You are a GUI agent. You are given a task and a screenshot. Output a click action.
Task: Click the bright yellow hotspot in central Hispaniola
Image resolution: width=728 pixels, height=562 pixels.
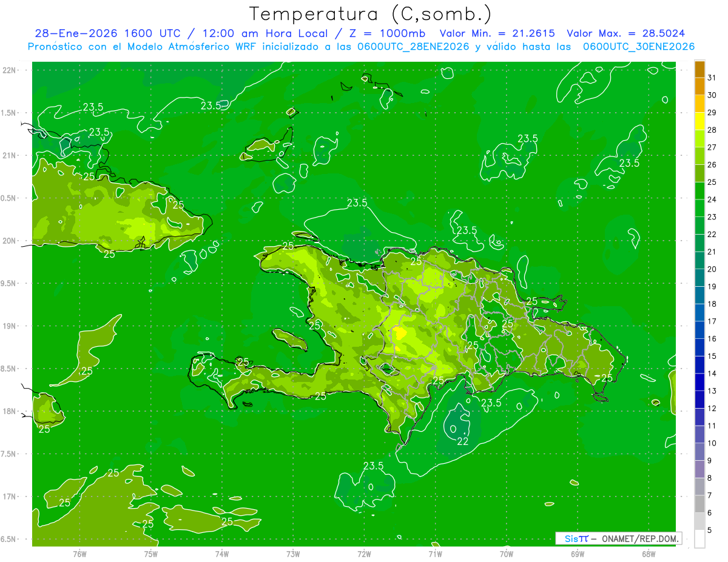click(400, 333)
